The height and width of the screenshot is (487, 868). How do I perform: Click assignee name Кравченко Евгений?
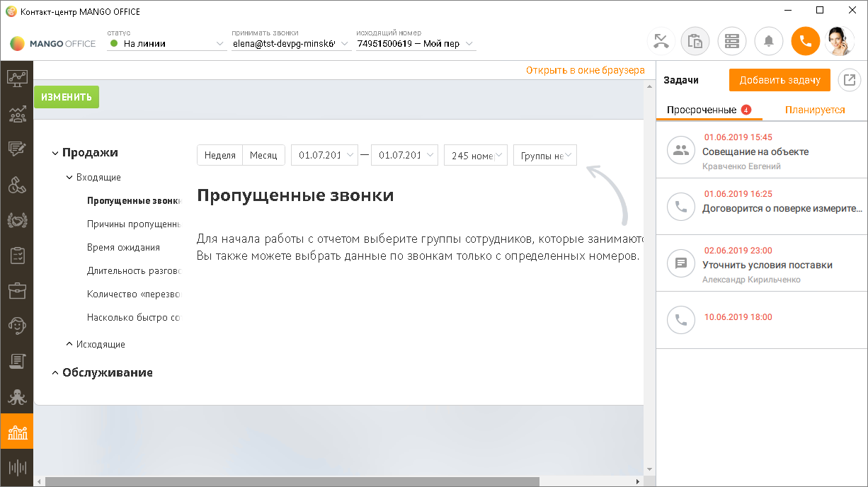pos(741,166)
